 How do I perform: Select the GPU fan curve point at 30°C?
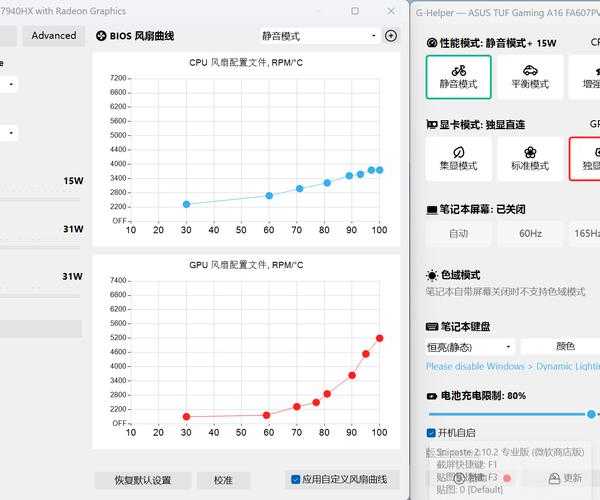pos(186,417)
